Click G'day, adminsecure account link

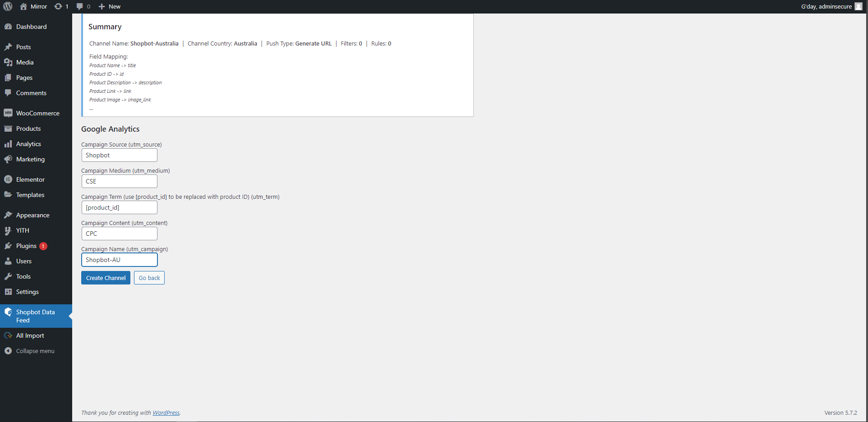[826, 6]
